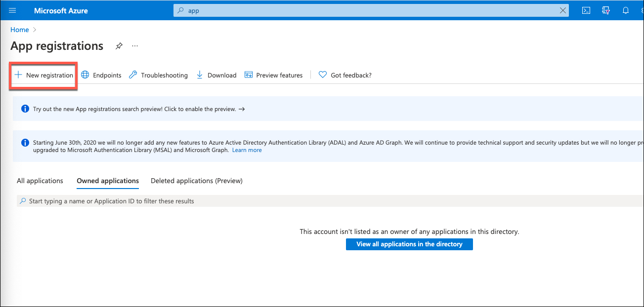Click New registration

43,75
